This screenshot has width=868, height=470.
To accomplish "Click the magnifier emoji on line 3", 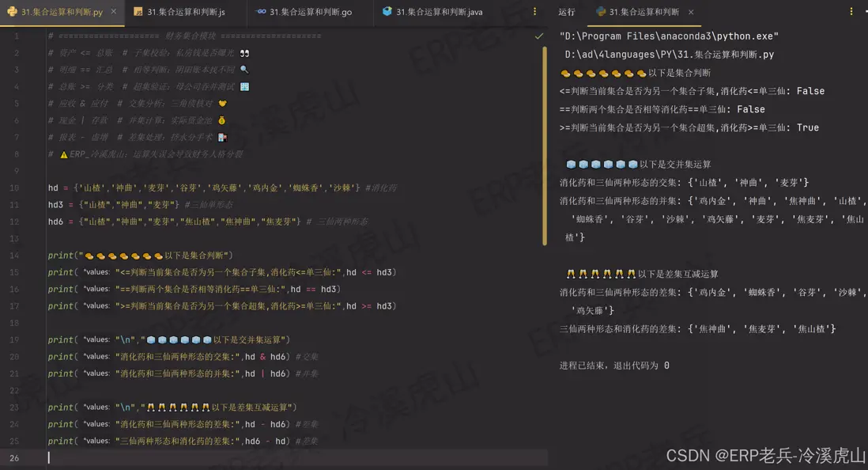I will 244,70.
